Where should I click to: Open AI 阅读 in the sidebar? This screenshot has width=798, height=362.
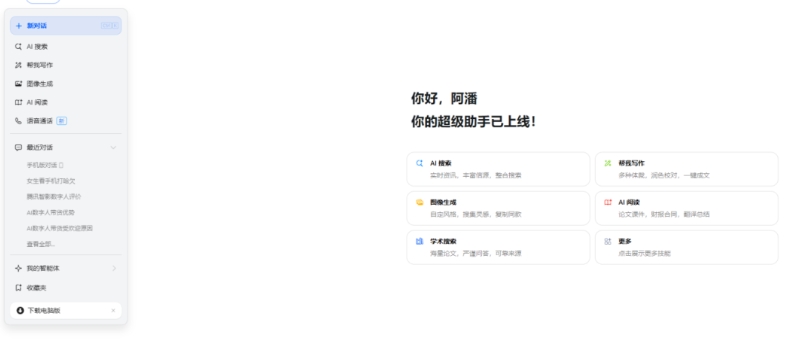click(x=66, y=102)
